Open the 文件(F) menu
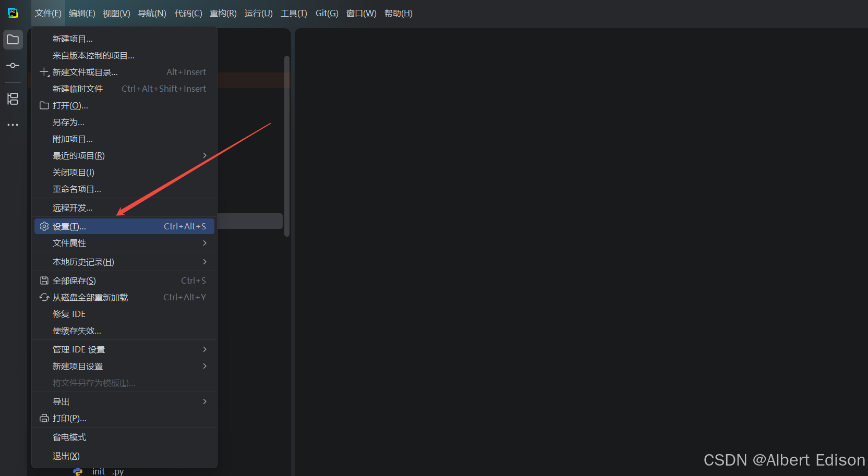The image size is (868, 476). [48, 13]
